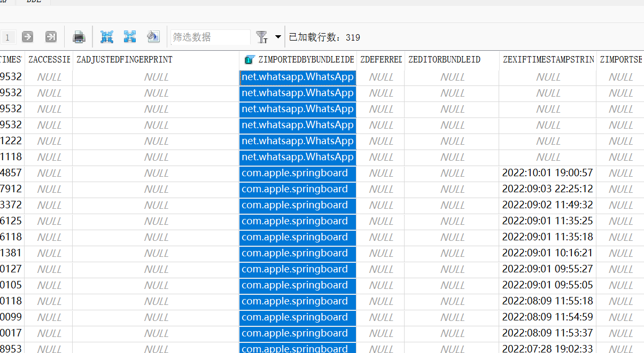
Task: Select timestamp cell 2022:10:01 19:00:57
Action: (x=548, y=173)
